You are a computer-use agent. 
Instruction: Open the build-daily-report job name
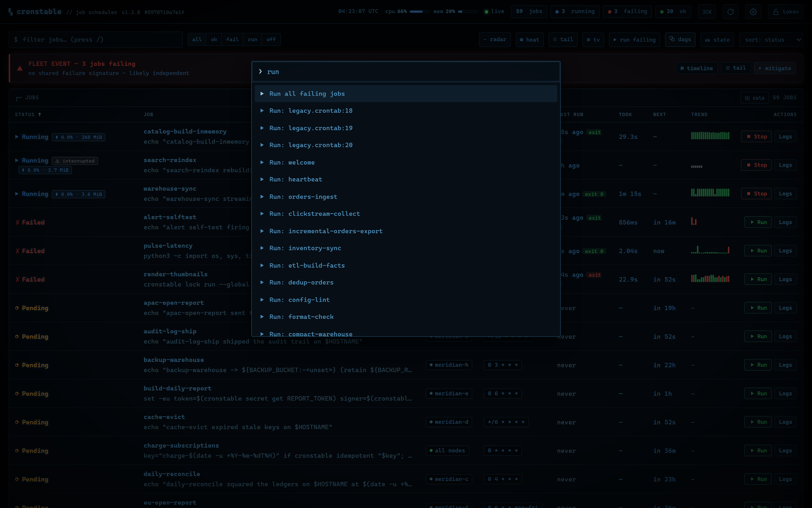click(177, 388)
